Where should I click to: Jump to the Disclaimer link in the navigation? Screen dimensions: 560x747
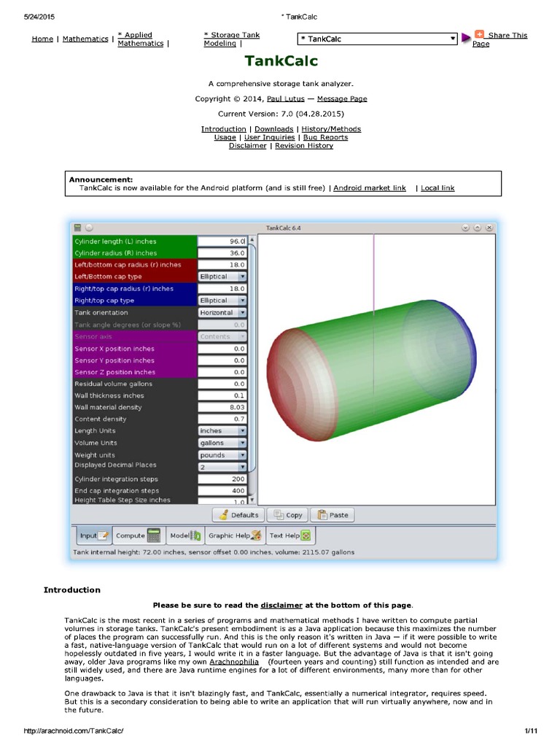248,146
